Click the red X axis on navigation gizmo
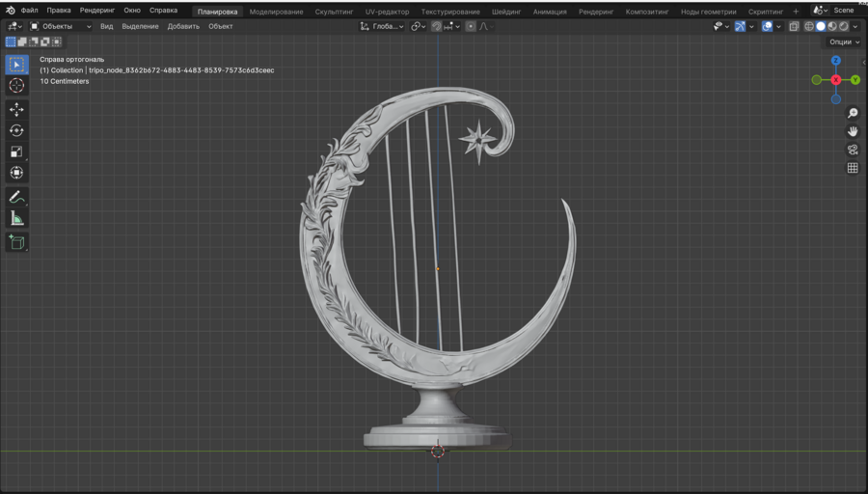 [836, 80]
